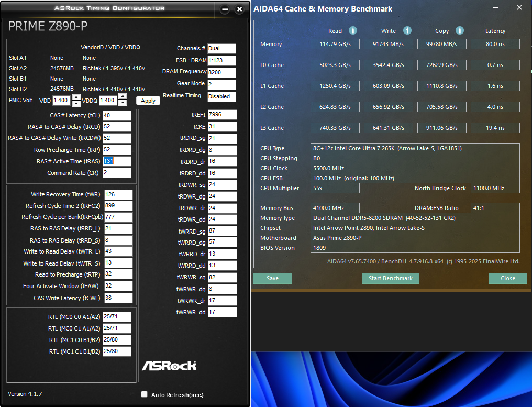Click the tRDRD_sg value field

coord(222,138)
